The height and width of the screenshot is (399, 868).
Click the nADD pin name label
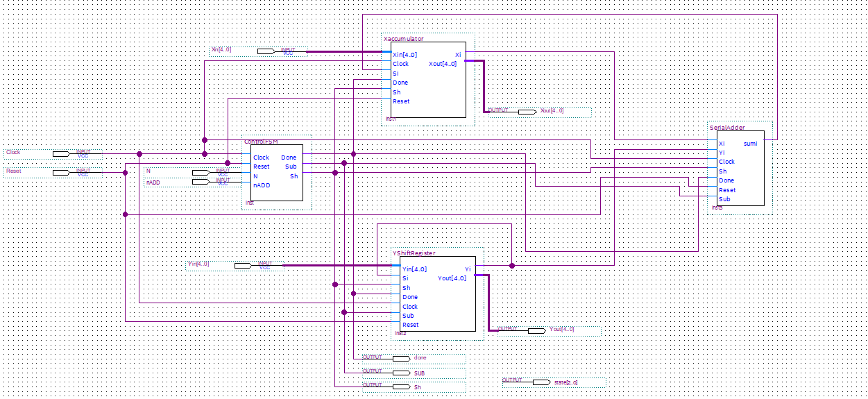click(x=153, y=182)
